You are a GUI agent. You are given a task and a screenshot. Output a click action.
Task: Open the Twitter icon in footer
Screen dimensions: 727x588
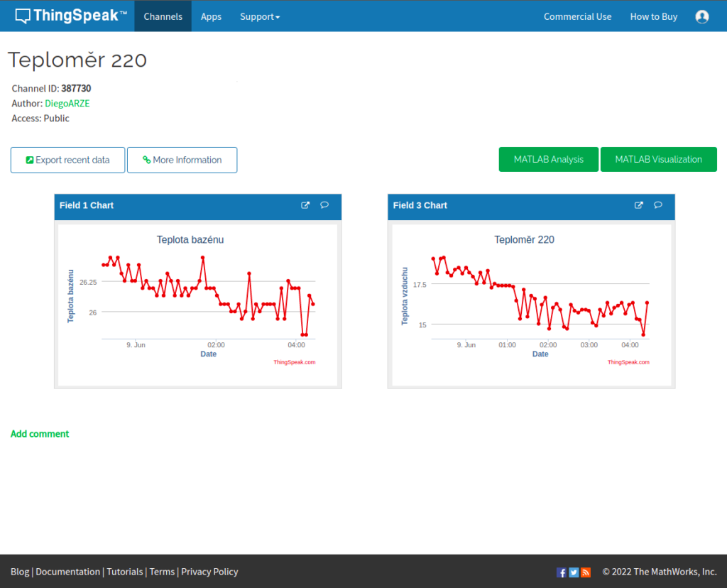click(x=574, y=572)
